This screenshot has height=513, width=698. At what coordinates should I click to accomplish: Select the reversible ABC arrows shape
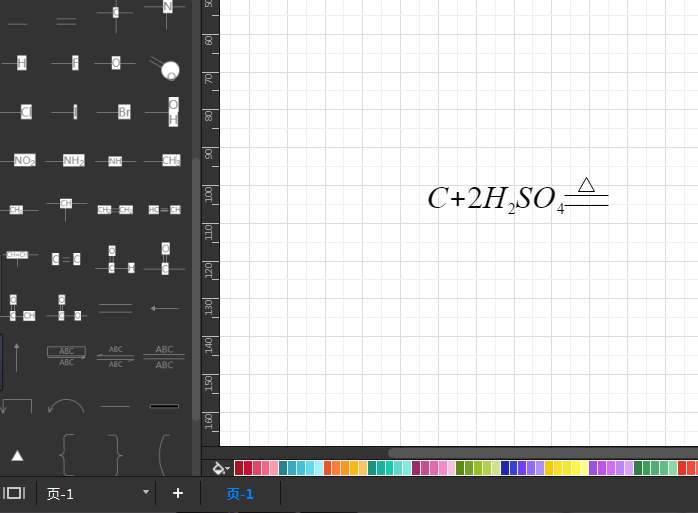[115, 357]
